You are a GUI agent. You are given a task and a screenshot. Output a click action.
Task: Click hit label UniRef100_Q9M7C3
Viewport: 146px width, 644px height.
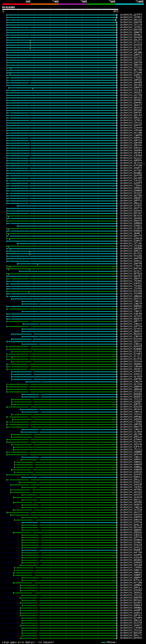[x=131, y=55]
